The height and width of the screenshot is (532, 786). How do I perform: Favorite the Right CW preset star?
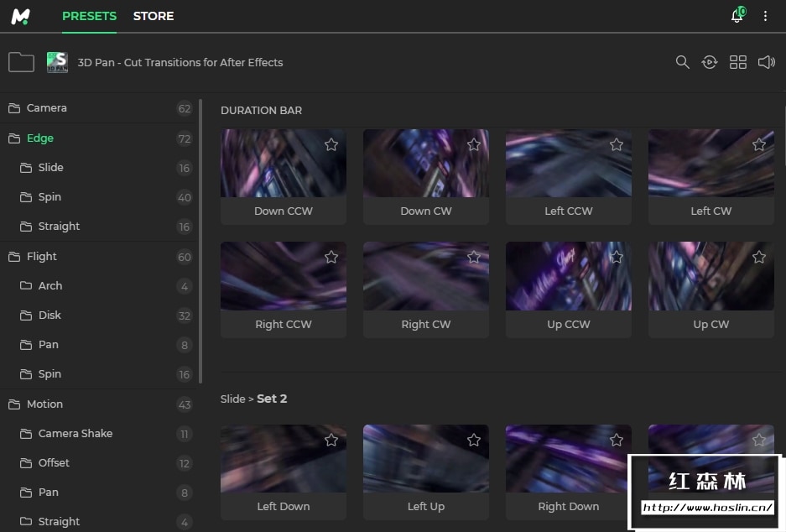474,258
